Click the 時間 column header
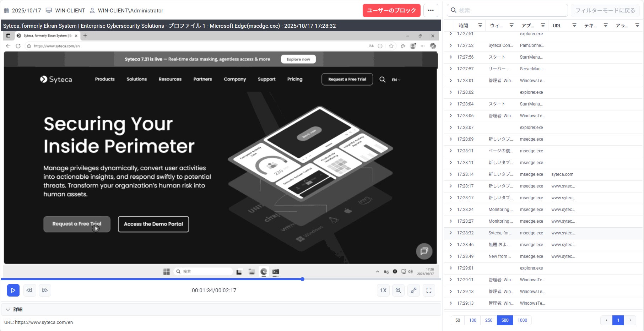 [x=463, y=26]
